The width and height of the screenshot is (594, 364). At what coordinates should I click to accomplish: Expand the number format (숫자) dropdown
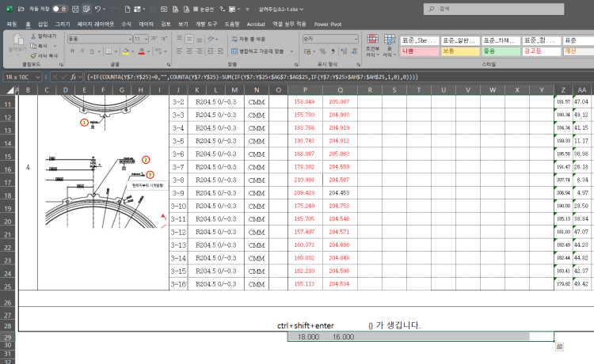coord(356,38)
